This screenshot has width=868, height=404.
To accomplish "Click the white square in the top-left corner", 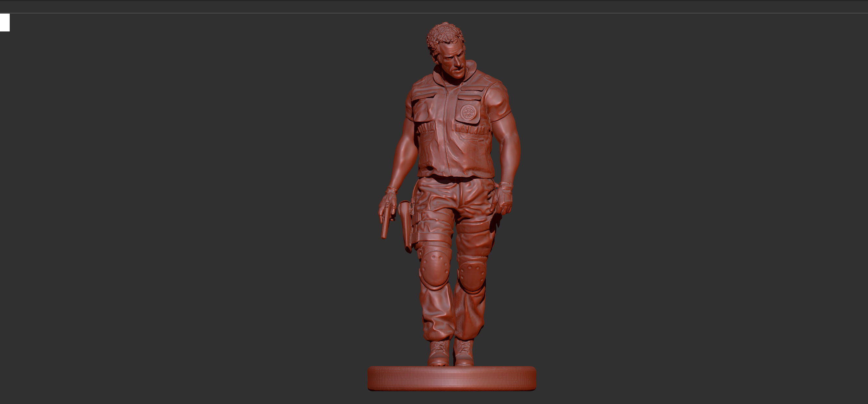I will [5, 23].
